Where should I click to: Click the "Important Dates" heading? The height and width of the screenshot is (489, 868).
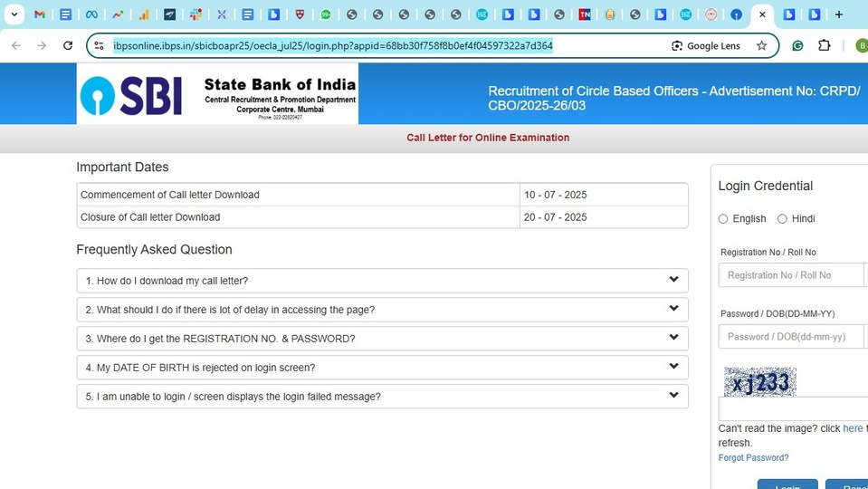[122, 168]
